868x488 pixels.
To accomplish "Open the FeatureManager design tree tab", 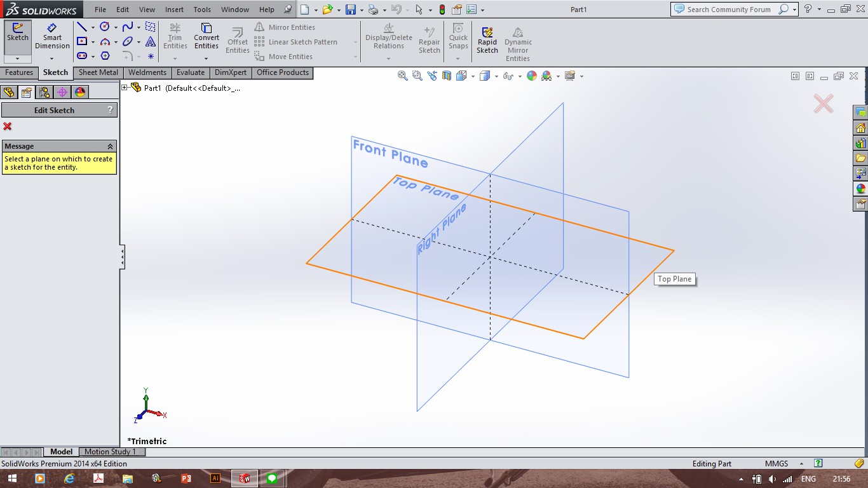I will tap(9, 92).
